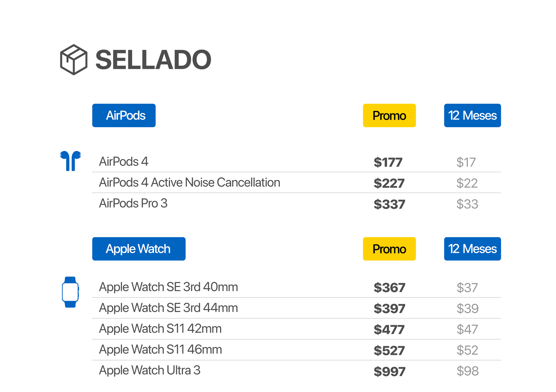Choose Apple Watch S11 46mm
This screenshot has width=556, height=392.
[x=160, y=350]
